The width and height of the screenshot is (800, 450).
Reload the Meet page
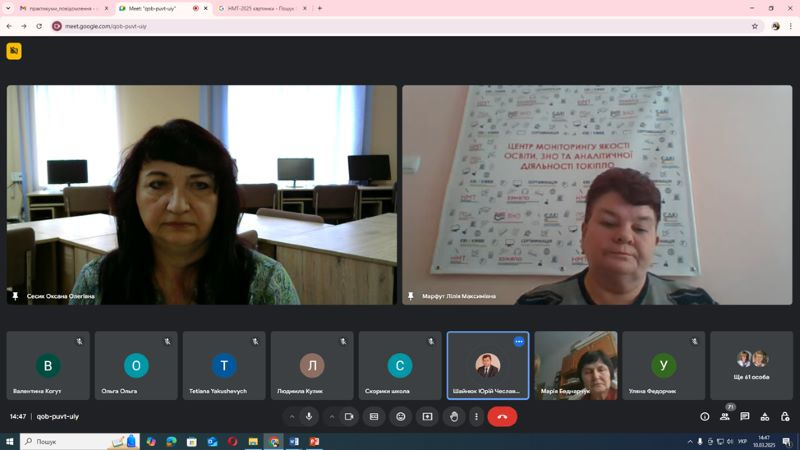click(x=39, y=26)
